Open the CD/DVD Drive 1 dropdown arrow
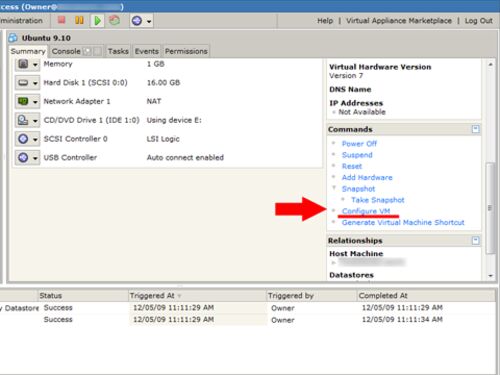Screen dimensions: 500x375 tap(35, 121)
